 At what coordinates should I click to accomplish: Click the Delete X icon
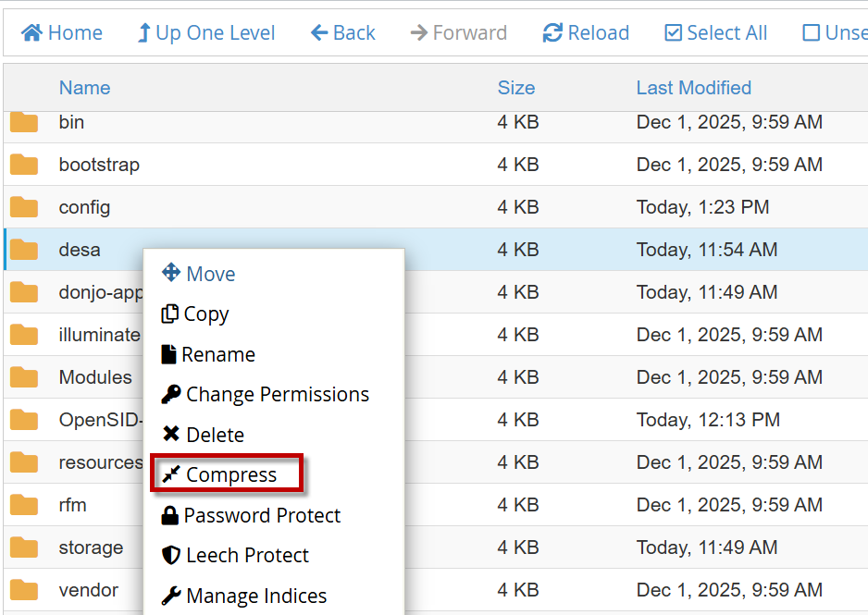tap(171, 434)
